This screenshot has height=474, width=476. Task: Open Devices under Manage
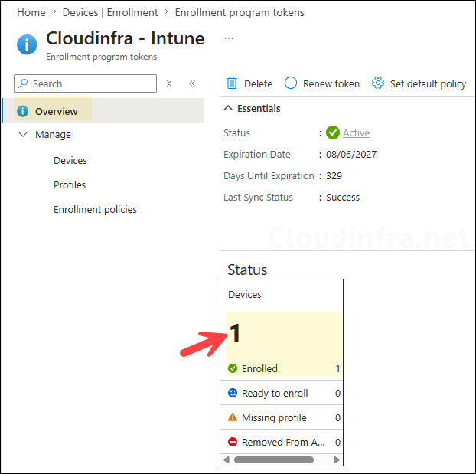(70, 161)
